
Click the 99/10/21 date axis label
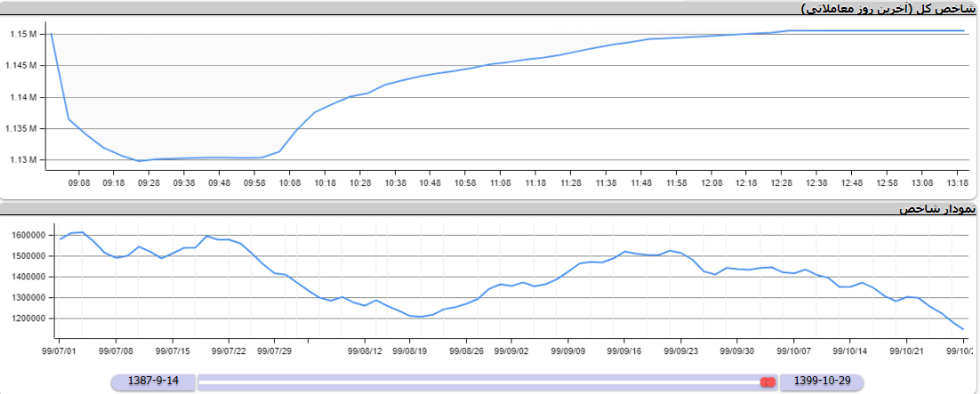click(x=906, y=350)
